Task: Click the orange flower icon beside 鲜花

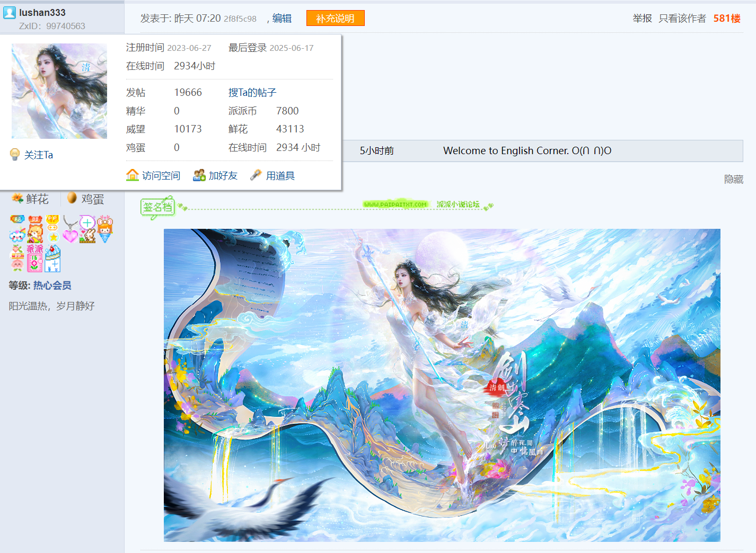Action: (17, 198)
